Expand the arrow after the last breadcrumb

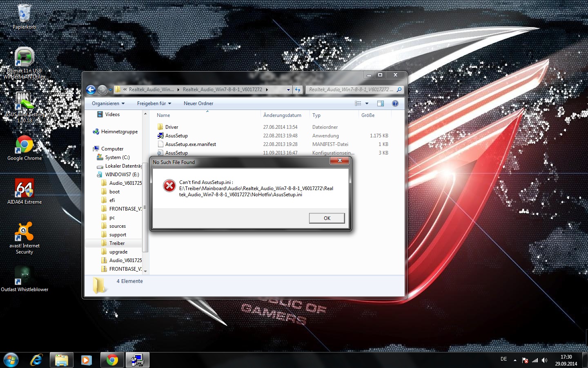(x=267, y=90)
